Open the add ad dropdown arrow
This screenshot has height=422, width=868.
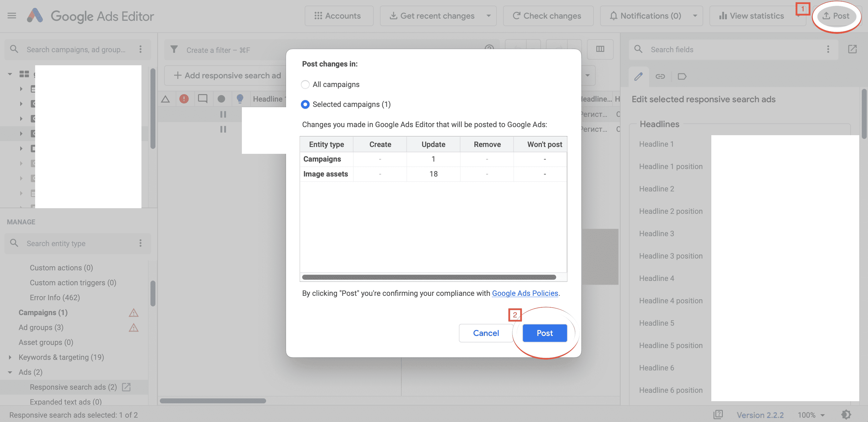coord(587,76)
